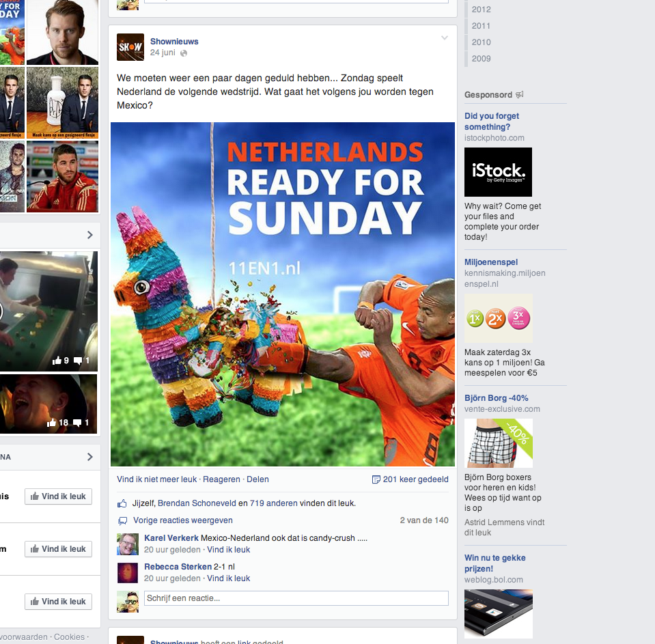Screen dimensions: 655x644
Task: Open weblog.bol.com ad domain text
Action: pyautogui.click(x=494, y=580)
